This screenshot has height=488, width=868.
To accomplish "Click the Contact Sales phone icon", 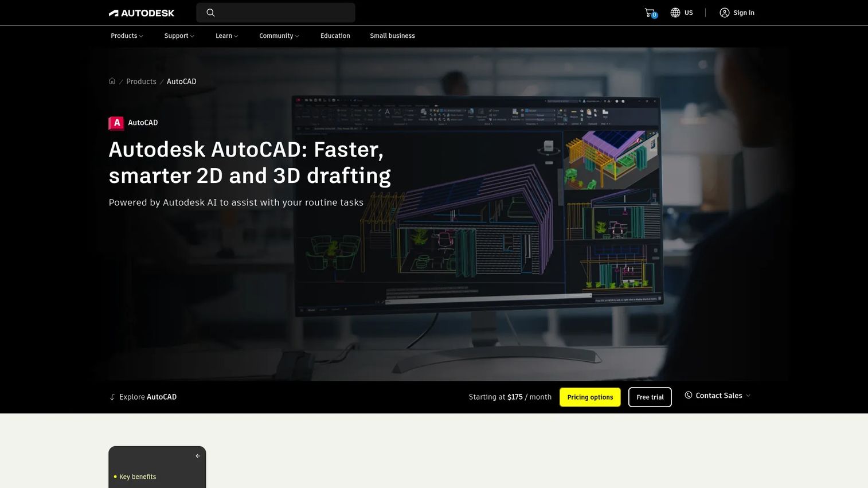I will pyautogui.click(x=689, y=395).
